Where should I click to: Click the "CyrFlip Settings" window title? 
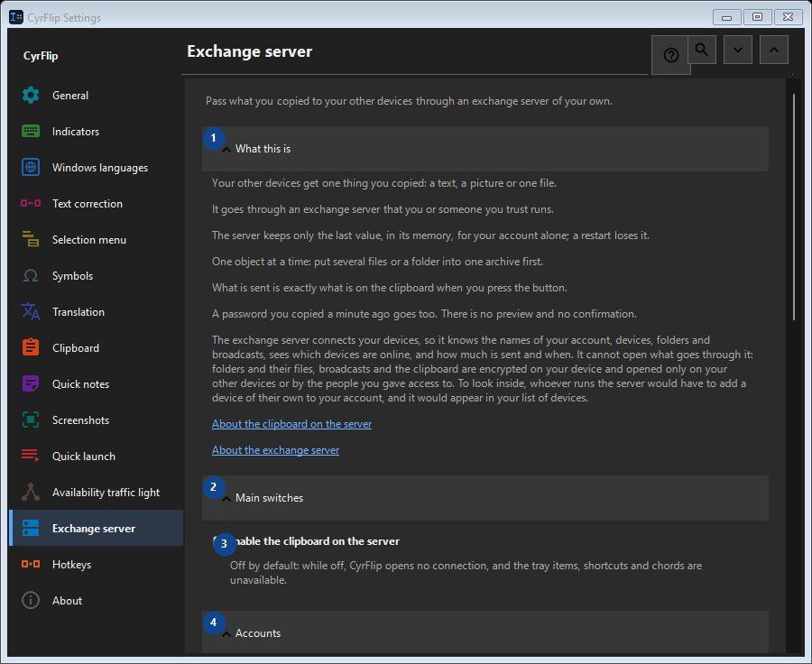coord(64,18)
